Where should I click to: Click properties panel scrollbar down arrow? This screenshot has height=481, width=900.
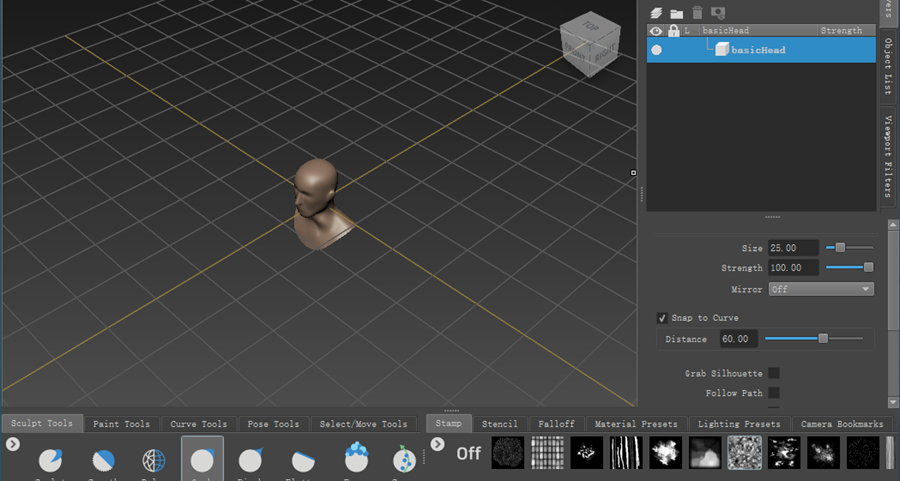pyautogui.click(x=893, y=402)
